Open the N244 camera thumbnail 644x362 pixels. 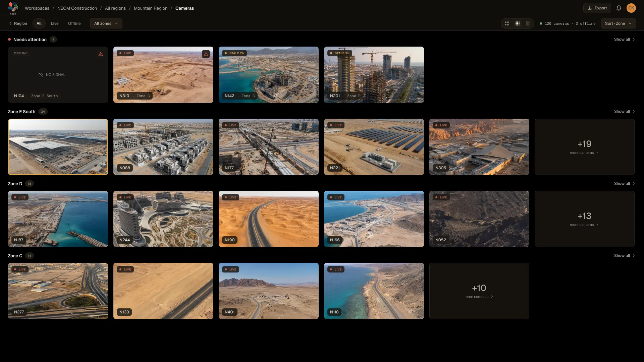click(x=163, y=219)
